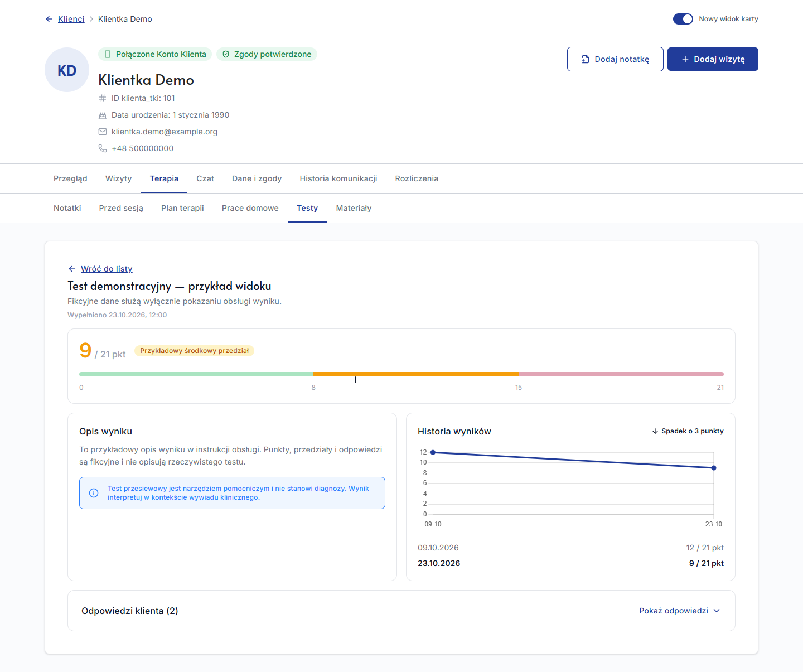This screenshot has height=672, width=803.
Task: Click the klientka.demo@example.org email text
Action: click(x=165, y=132)
